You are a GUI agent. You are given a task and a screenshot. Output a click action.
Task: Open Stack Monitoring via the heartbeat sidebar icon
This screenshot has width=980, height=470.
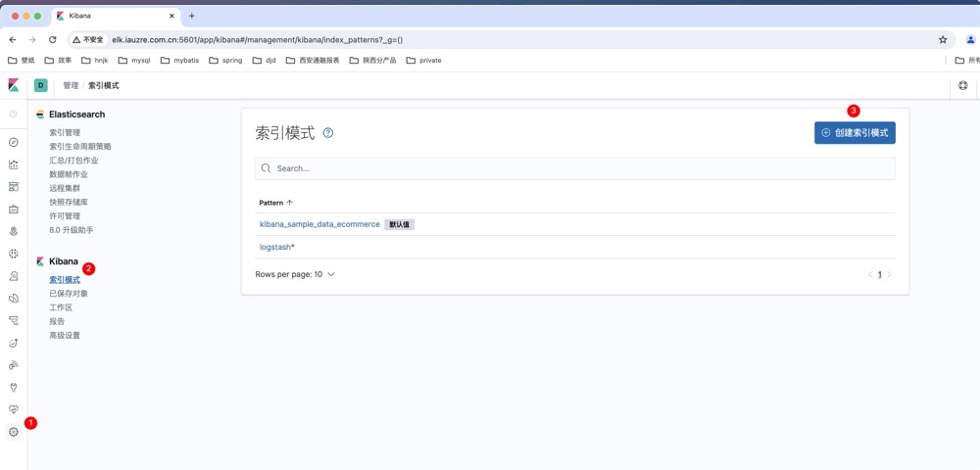14,409
